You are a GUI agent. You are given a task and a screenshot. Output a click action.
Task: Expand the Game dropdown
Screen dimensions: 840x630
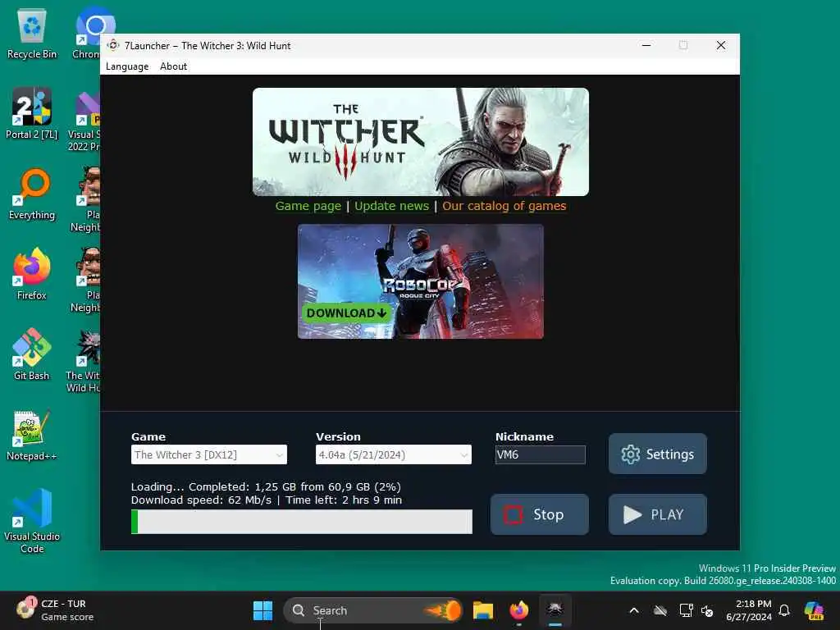pyautogui.click(x=209, y=454)
